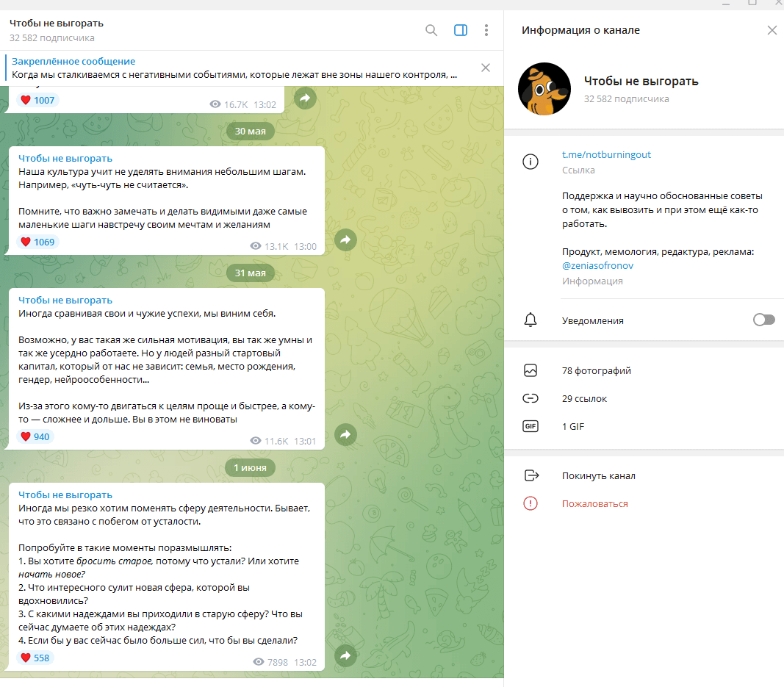This screenshot has width=784, height=687.
Task: Report the channel (Пожаловаться)
Action: [594, 504]
